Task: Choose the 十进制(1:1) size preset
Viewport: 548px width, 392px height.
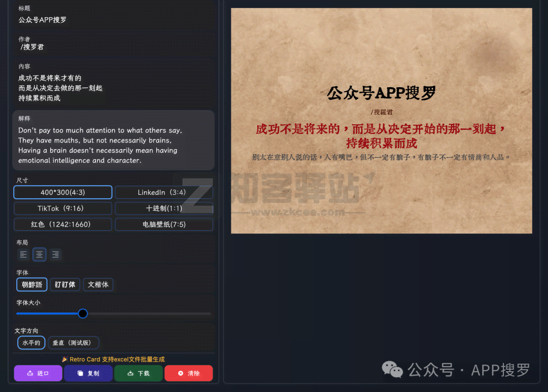Action: (163, 208)
